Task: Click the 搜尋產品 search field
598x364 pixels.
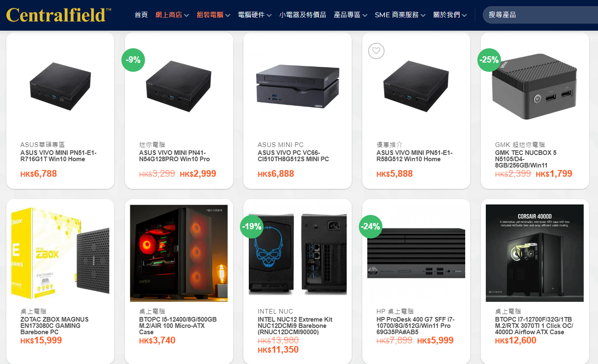Action: click(x=540, y=15)
